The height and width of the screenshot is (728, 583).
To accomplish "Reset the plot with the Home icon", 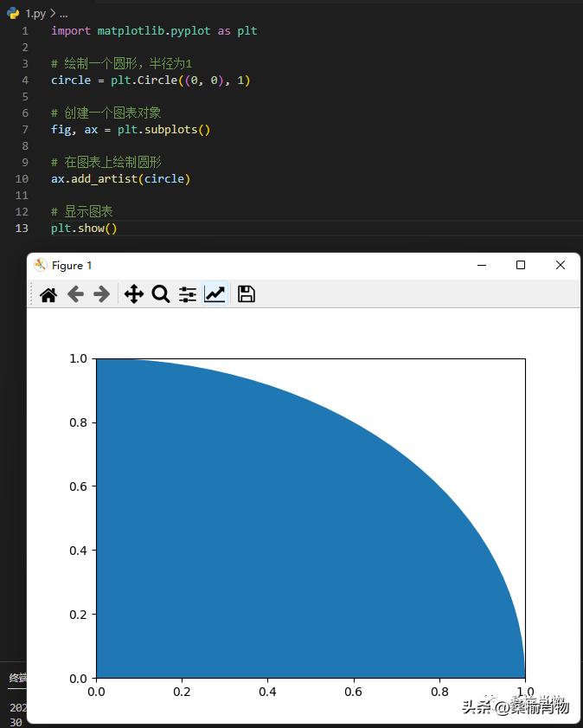I will point(48,294).
